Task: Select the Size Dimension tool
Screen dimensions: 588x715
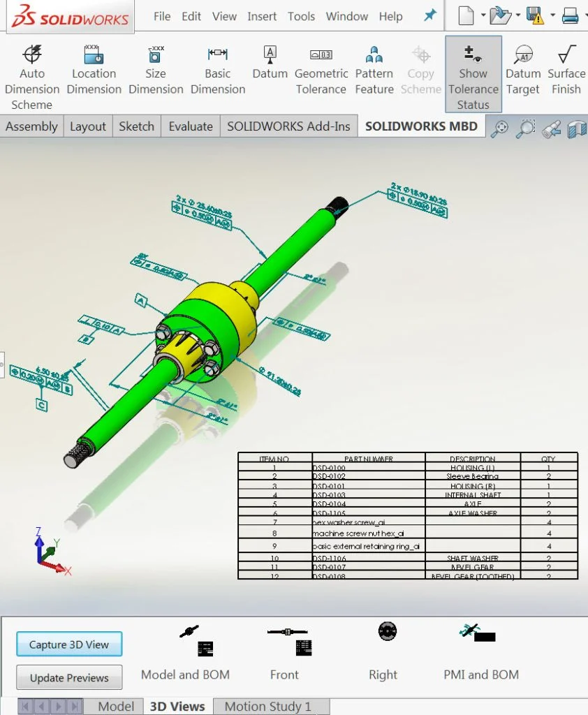Action: coord(155,66)
